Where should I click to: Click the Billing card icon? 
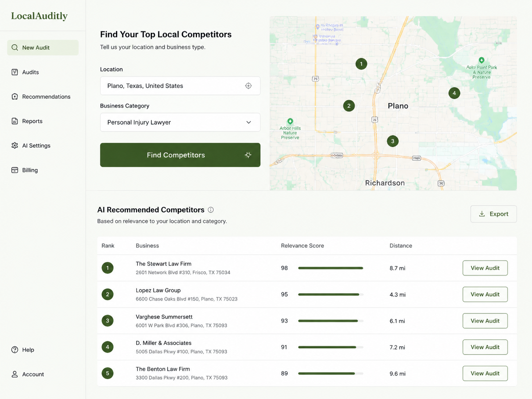coord(15,170)
